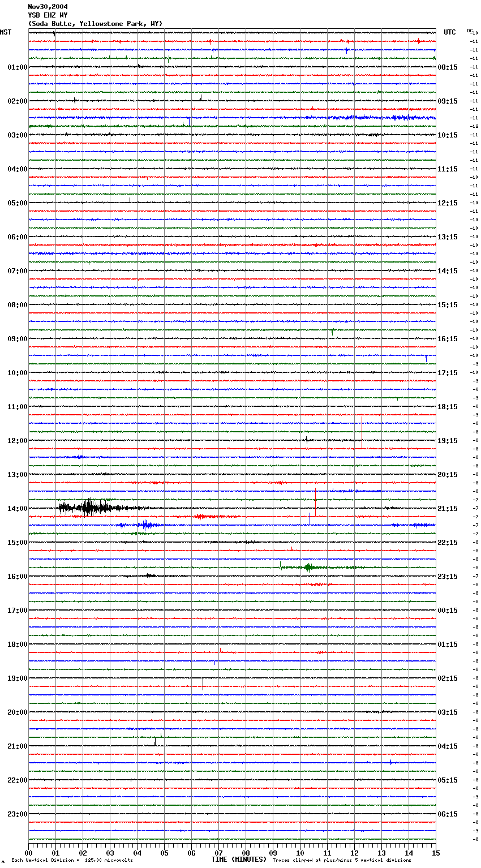Click the UTC time label "10:15"
This screenshot has height=868, width=481.
pyautogui.click(x=448, y=135)
